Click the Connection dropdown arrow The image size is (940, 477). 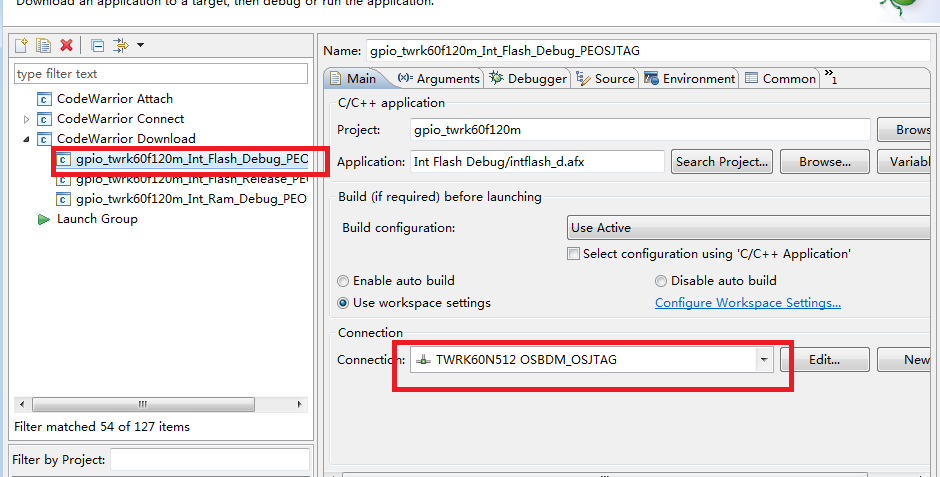pyautogui.click(x=764, y=360)
